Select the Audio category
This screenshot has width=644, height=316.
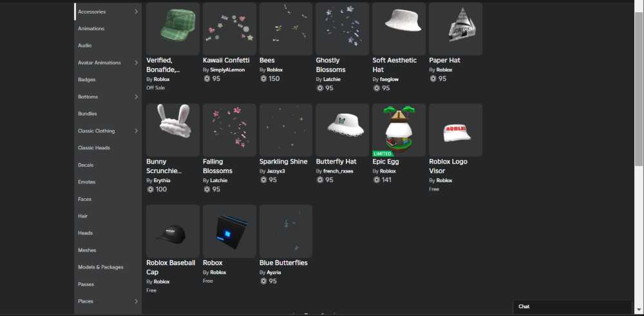click(x=84, y=46)
